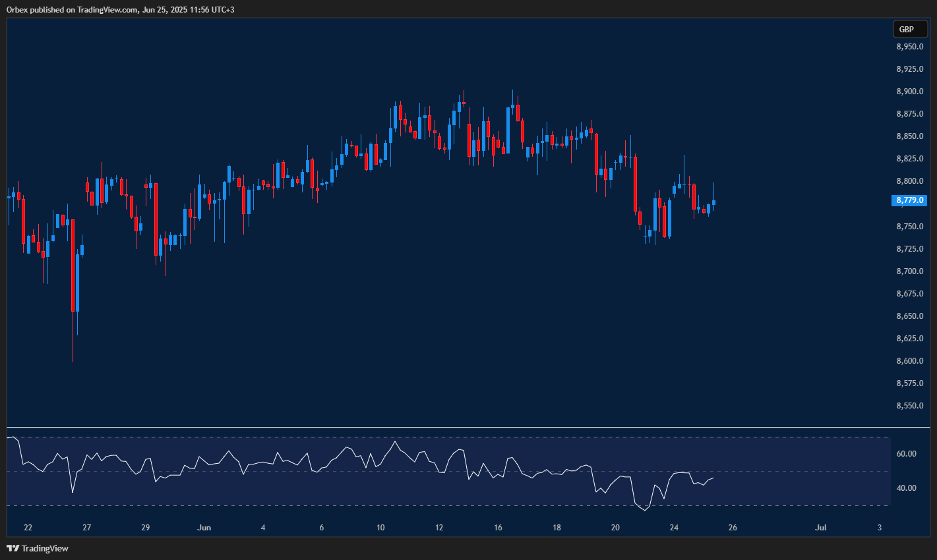The image size is (937, 560).
Task: Select the Jun label on the time axis
Action: point(204,527)
